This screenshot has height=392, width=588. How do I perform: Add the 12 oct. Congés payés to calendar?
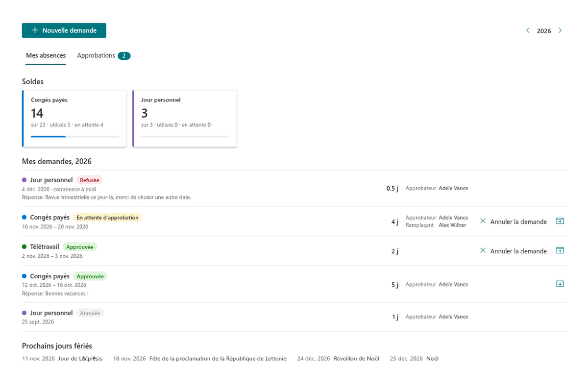coord(560,284)
